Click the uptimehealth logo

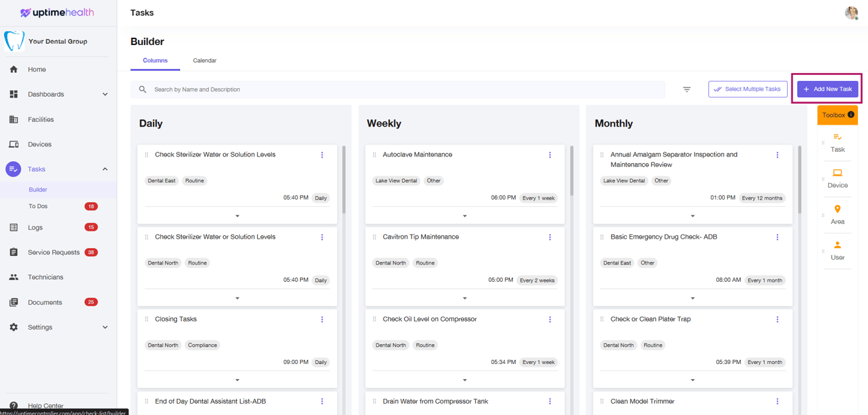(x=58, y=13)
